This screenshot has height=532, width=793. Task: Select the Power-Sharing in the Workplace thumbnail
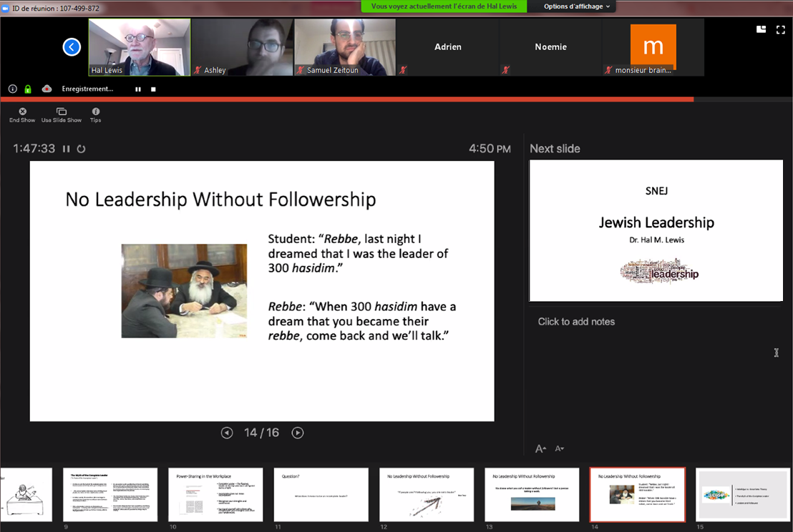coord(215,495)
